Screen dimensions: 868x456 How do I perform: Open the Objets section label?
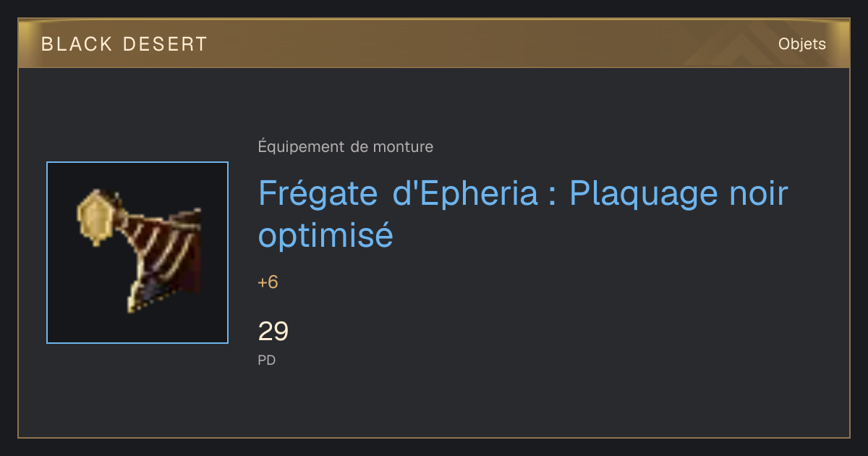pos(801,44)
